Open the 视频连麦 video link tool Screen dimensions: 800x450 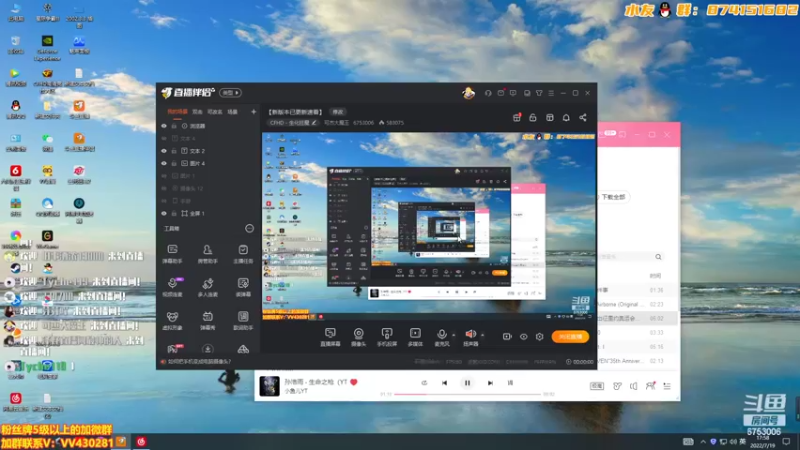coord(172,287)
